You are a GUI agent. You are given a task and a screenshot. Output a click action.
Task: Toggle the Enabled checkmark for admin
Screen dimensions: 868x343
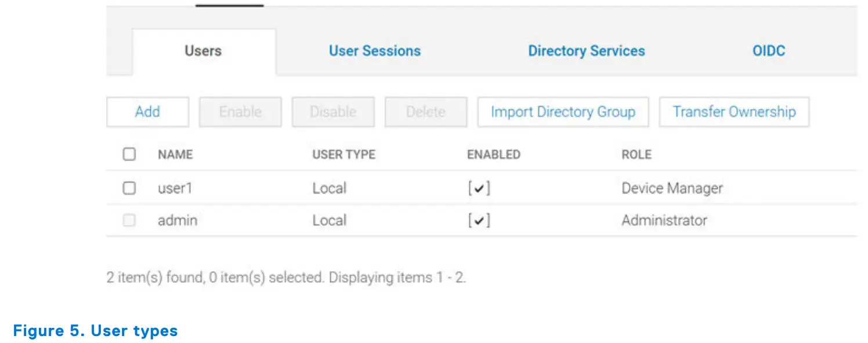(479, 220)
